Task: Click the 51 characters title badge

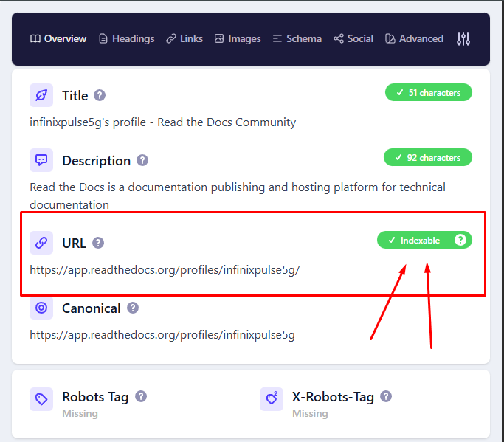Action: point(428,93)
